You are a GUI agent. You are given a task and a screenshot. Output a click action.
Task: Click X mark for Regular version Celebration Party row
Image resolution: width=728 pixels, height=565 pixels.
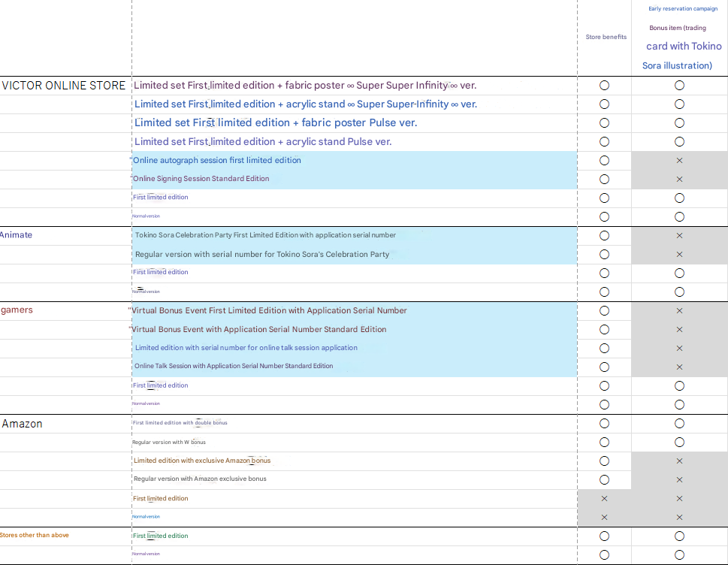pyautogui.click(x=679, y=255)
